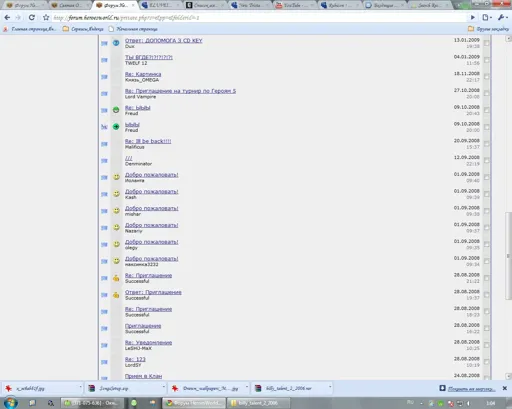This screenshot has width=512, height=409.
Task: Open dropdown arrow of x_wlal jpg download
Action: [x=80, y=387]
